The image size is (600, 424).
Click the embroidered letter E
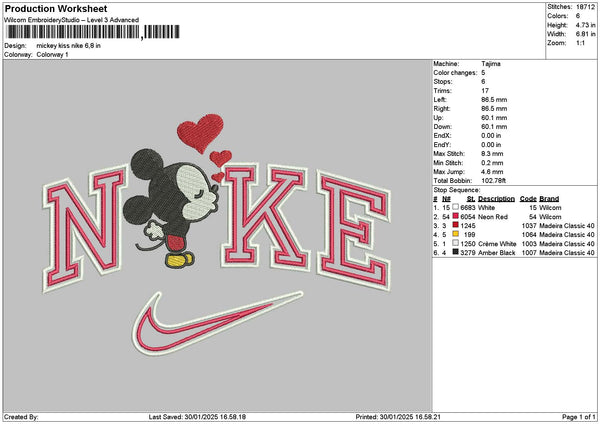coord(354,231)
